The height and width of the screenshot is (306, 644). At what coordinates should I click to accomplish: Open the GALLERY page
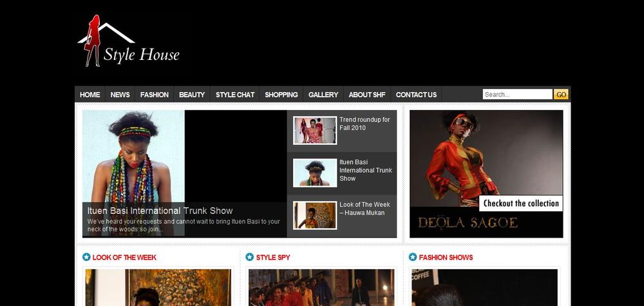tap(323, 95)
